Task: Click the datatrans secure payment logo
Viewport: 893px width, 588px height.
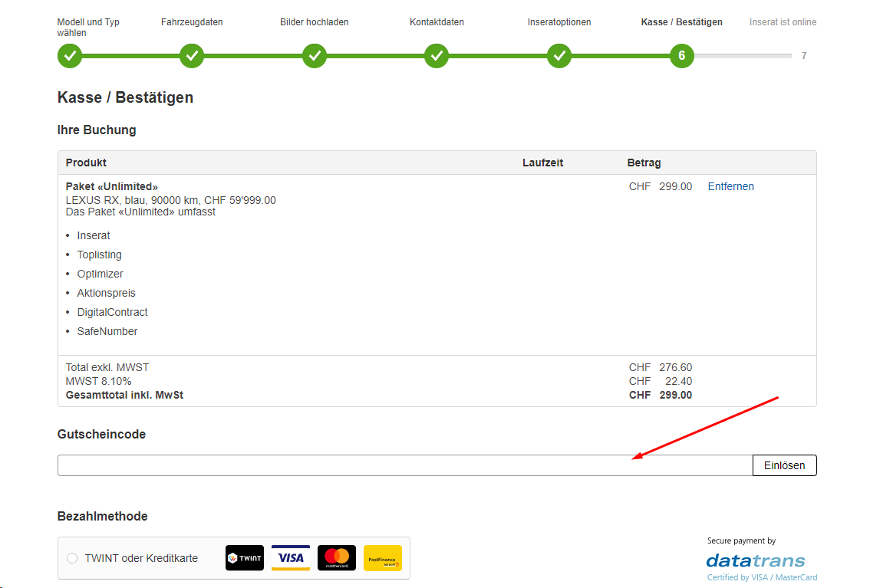Action: [x=756, y=560]
